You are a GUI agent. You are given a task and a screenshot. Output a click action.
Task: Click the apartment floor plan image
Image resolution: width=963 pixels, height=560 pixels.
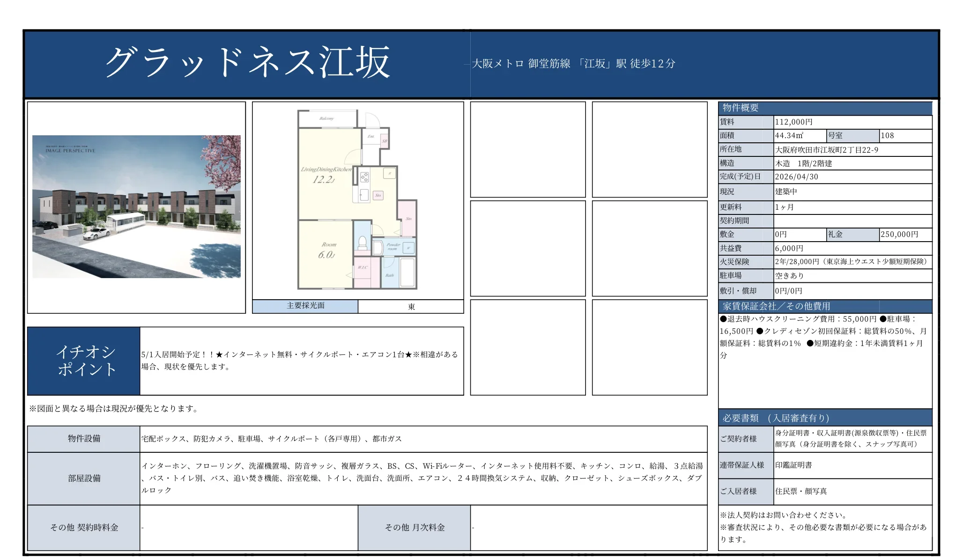(x=357, y=200)
